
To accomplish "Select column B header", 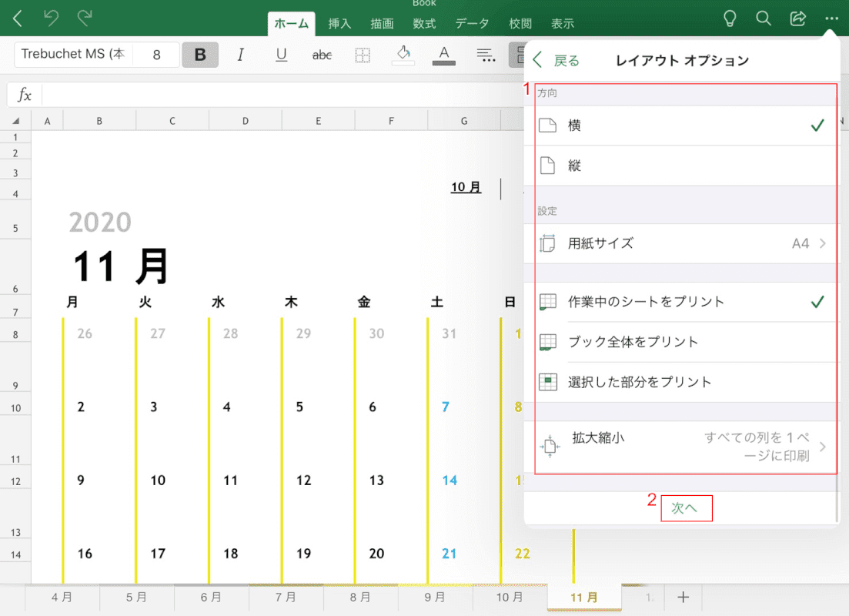I will [x=99, y=121].
